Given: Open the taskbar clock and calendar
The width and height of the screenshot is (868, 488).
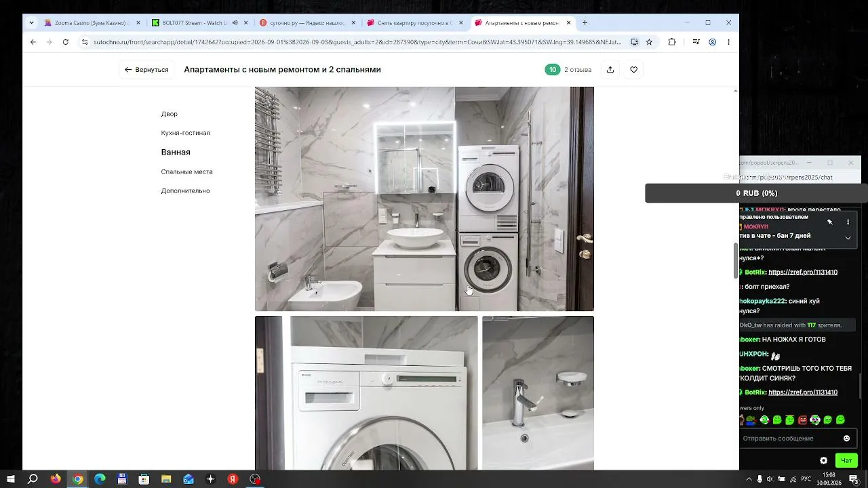Looking at the screenshot, I should 829,479.
